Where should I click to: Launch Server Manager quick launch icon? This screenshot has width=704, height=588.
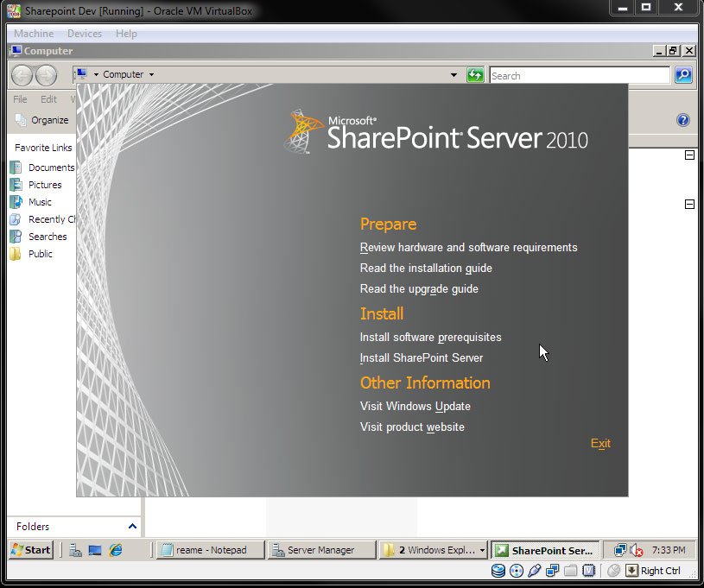[x=75, y=550]
